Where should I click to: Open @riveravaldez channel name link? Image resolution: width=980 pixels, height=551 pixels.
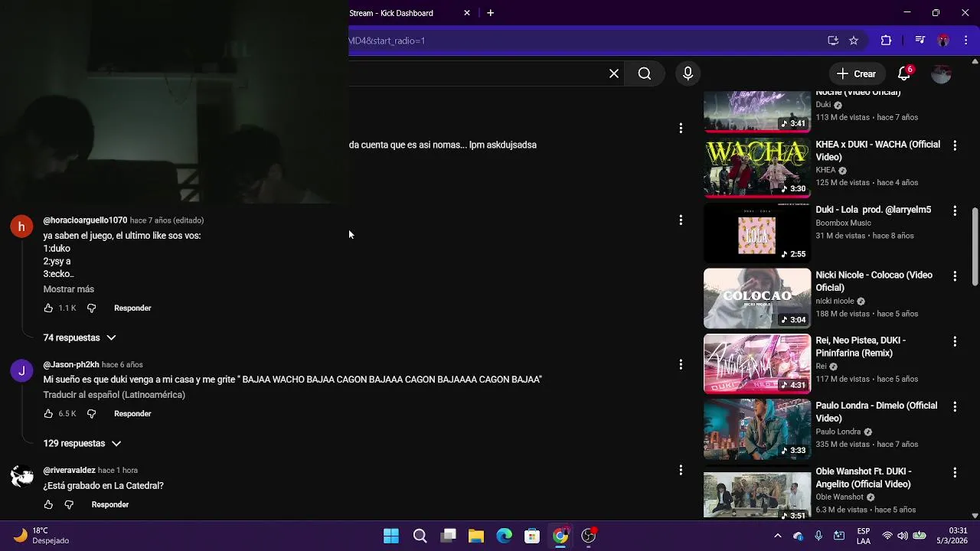[69, 470]
